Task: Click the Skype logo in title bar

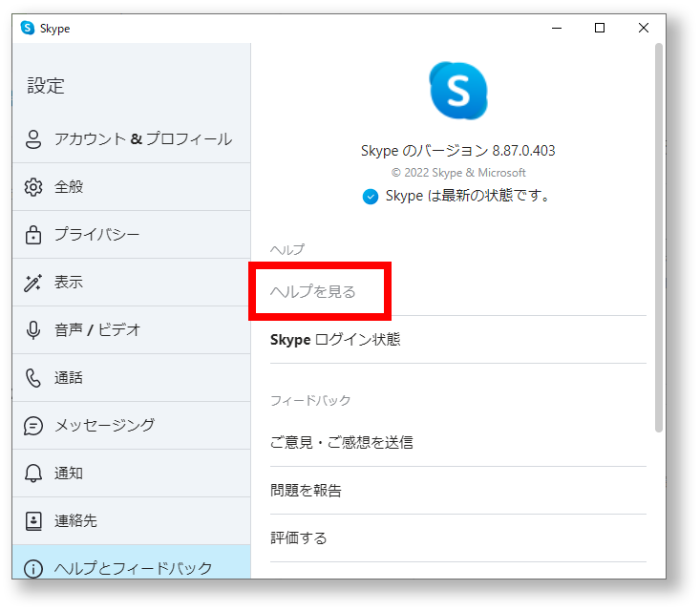Action: (x=28, y=28)
